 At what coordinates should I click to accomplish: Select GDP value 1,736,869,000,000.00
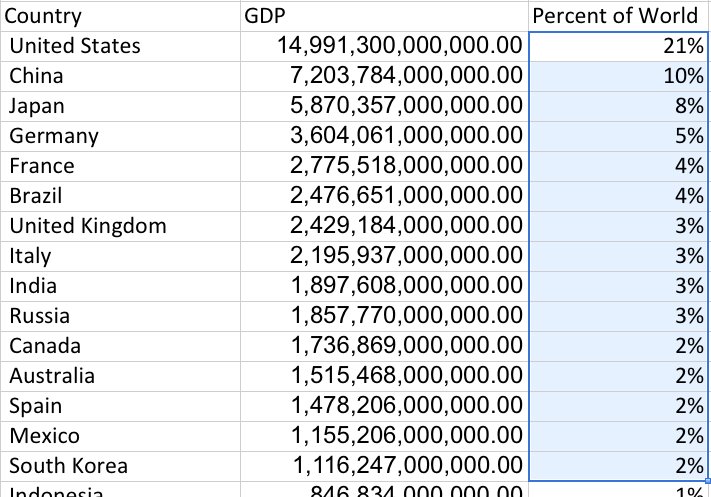(x=385, y=346)
